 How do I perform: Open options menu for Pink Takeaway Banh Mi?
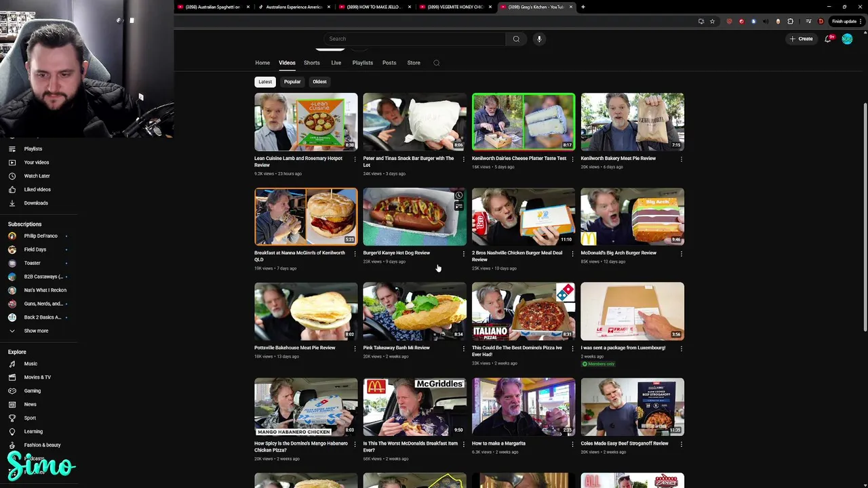coord(463,348)
